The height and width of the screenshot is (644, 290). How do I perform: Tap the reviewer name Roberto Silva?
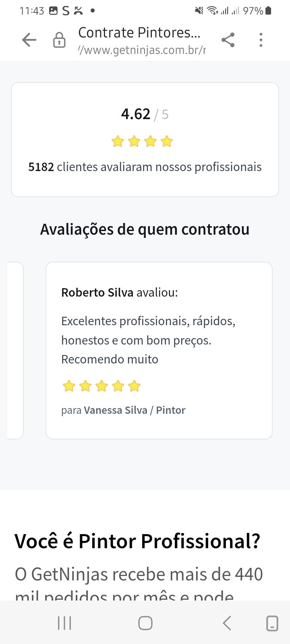(x=97, y=293)
